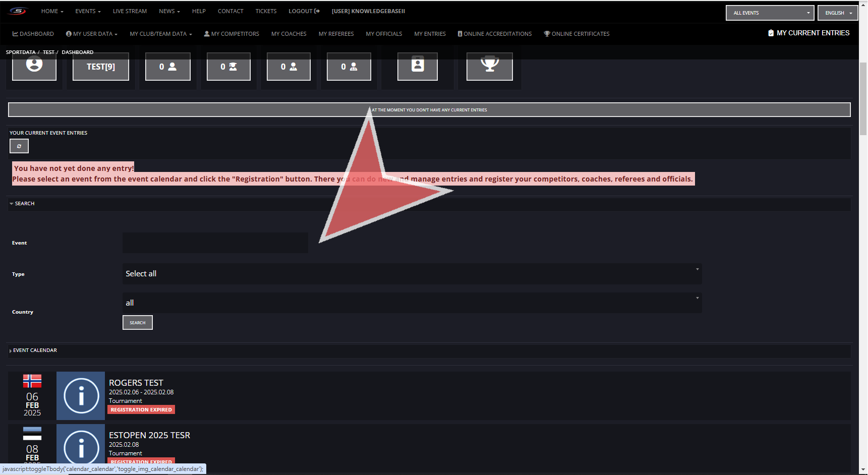Open the ENGLISH language selector

pyautogui.click(x=838, y=13)
